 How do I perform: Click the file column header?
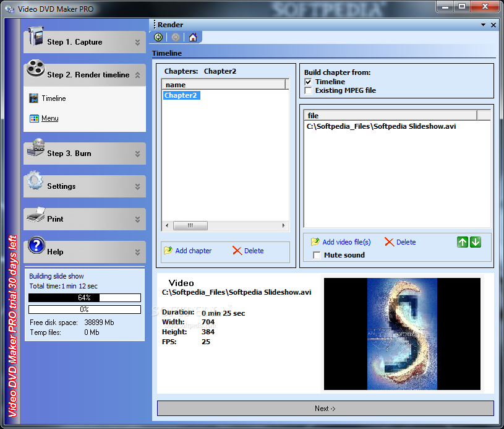point(390,116)
